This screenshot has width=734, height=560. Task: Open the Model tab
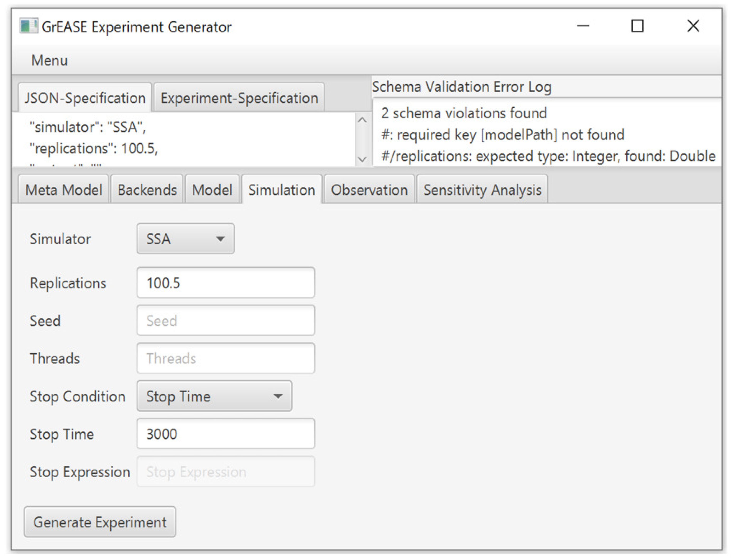click(212, 190)
